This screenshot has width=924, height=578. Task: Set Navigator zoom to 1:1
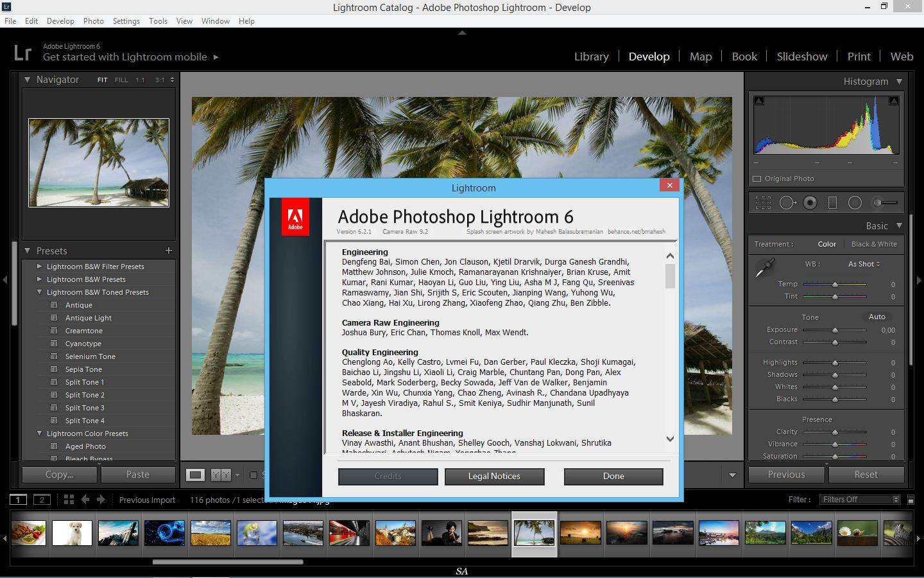coord(140,80)
